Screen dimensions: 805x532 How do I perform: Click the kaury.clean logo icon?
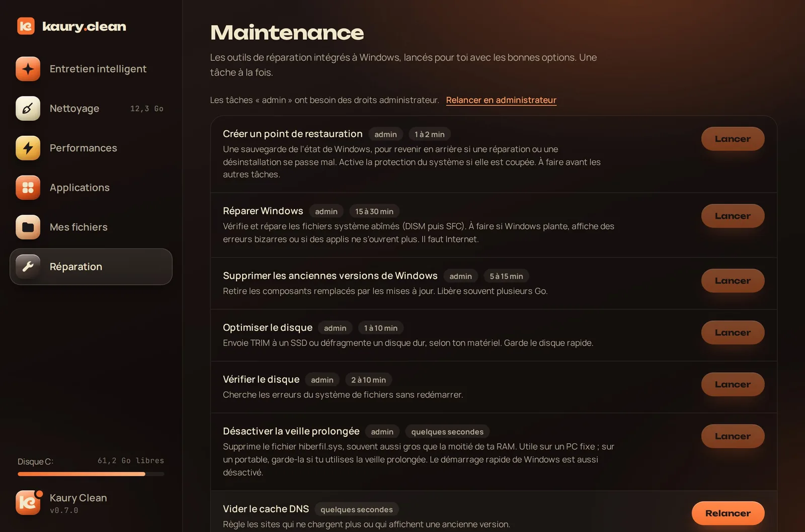point(26,26)
